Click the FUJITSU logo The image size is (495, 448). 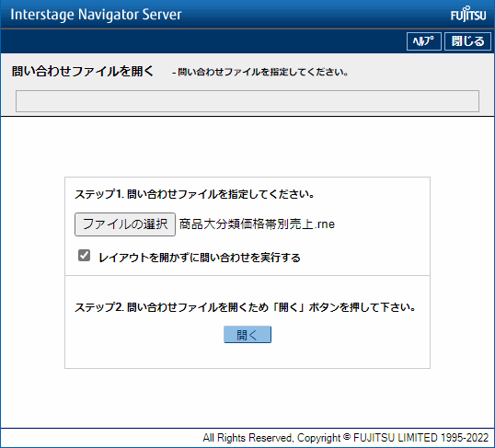[x=468, y=14]
